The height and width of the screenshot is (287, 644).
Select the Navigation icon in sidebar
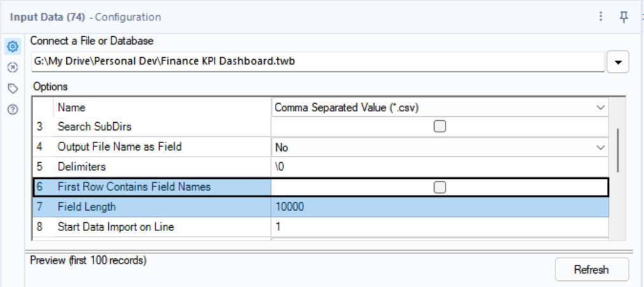(13, 67)
